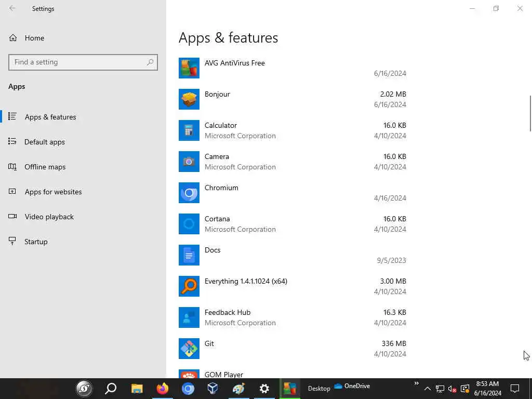Select the Calculator app icon
The image size is (532, 399).
(189, 130)
